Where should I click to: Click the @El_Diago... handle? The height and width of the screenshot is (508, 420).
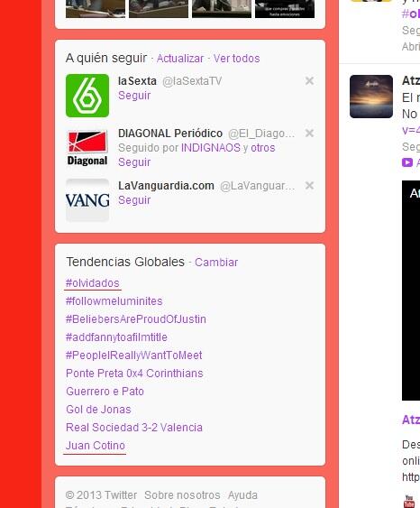point(261,134)
